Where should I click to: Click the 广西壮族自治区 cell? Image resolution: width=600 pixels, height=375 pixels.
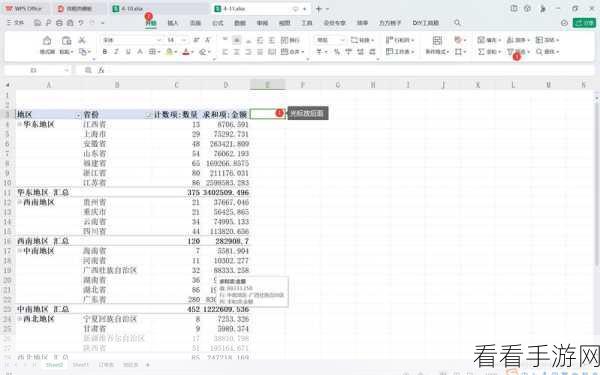point(110,270)
